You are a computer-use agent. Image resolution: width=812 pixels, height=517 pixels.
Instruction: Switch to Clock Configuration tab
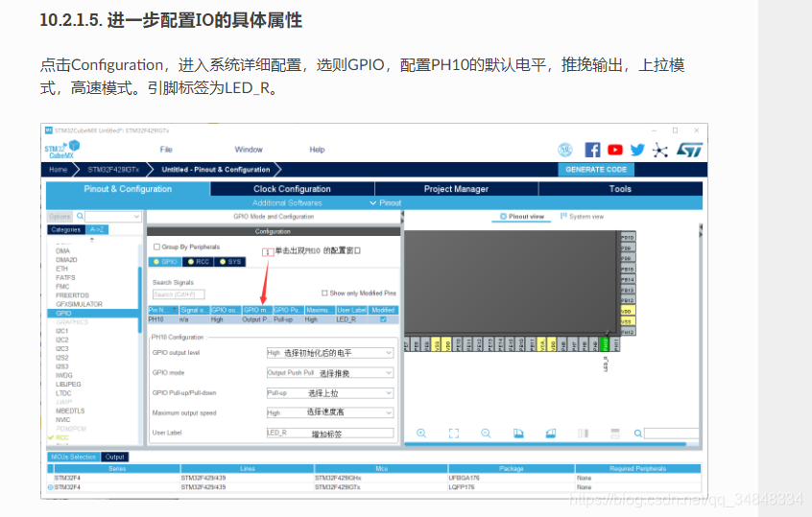(292, 189)
